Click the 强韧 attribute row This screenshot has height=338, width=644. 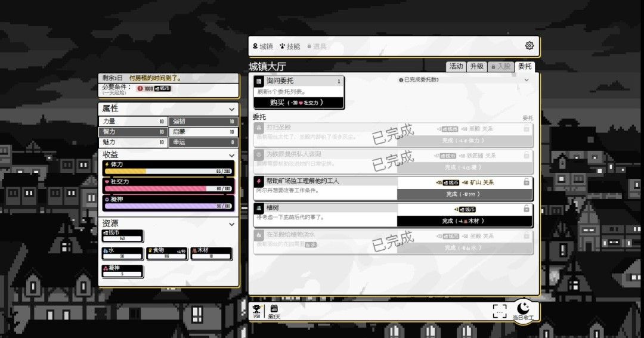[x=203, y=122]
